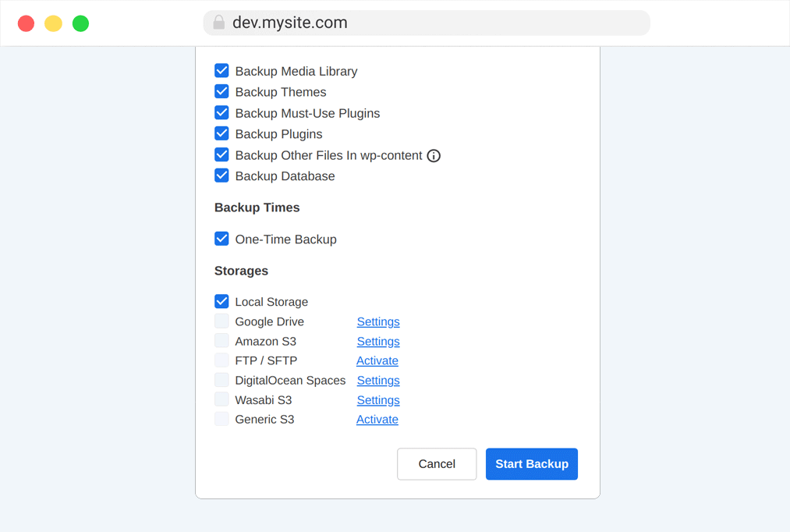Click the green maximize window button

coord(80,23)
